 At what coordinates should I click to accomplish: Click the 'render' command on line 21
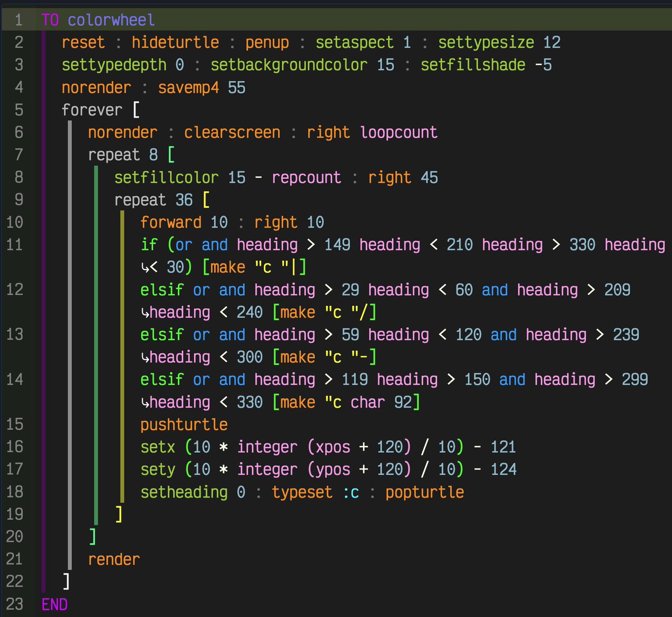114,559
